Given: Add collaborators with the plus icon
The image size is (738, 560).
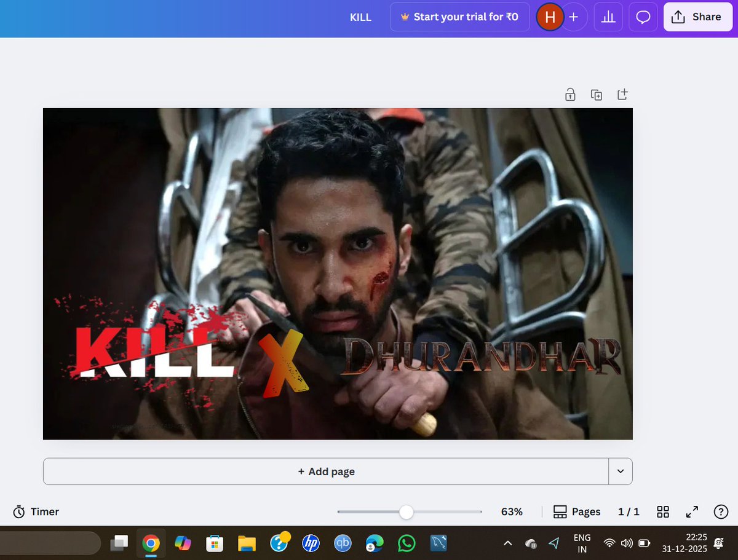Looking at the screenshot, I should [574, 17].
